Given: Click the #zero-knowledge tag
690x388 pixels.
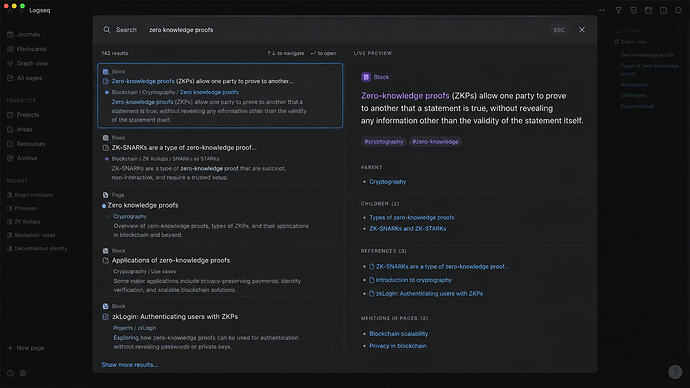Looking at the screenshot, I should (435, 142).
